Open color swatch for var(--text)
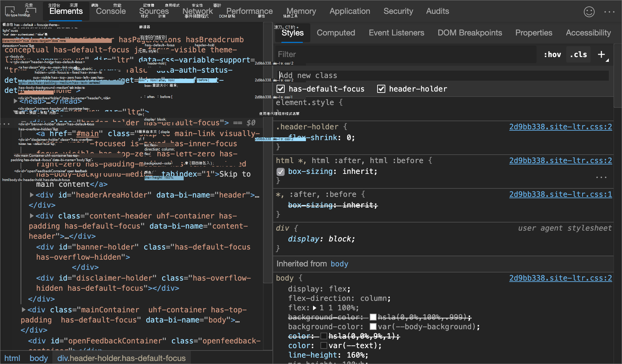622x364 pixels. coord(323,345)
